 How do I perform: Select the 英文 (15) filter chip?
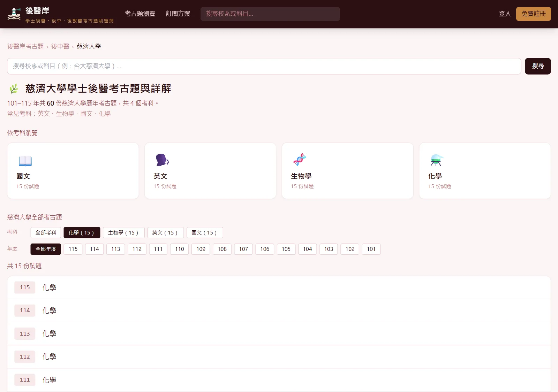click(x=165, y=232)
